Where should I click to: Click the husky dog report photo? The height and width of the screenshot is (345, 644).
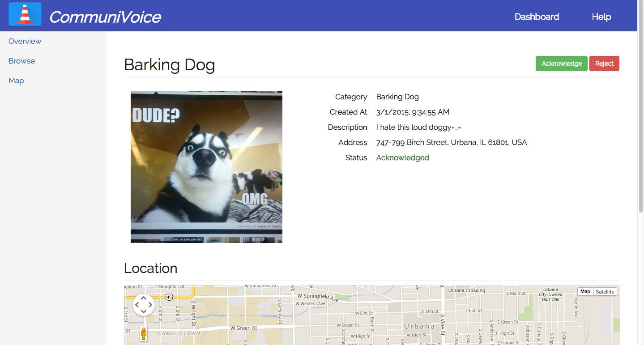(206, 167)
